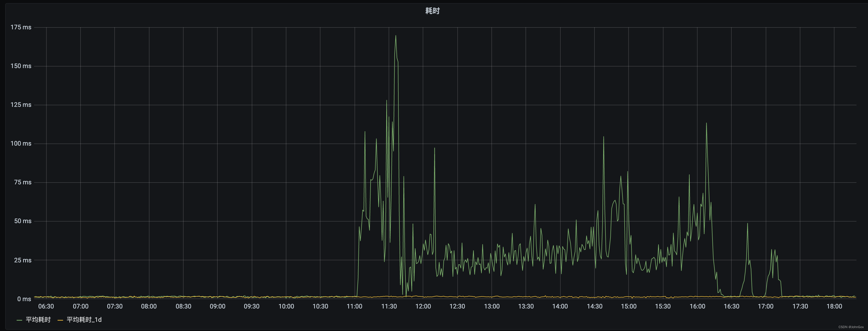Click the 11:30 time axis label

coord(389,306)
